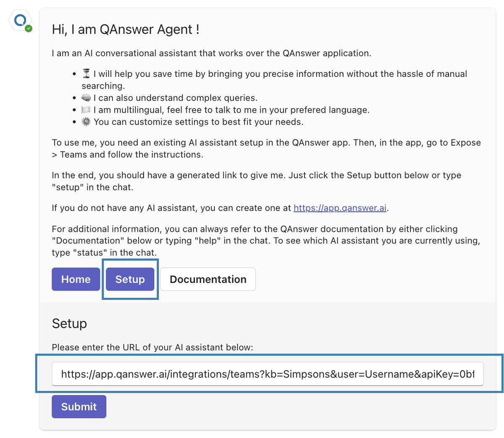
Task: Click the green online status badge
Action: pyautogui.click(x=28, y=29)
